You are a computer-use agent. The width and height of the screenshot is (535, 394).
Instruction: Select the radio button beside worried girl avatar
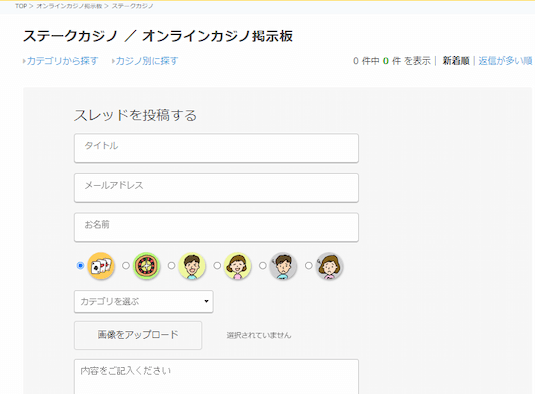308,265
